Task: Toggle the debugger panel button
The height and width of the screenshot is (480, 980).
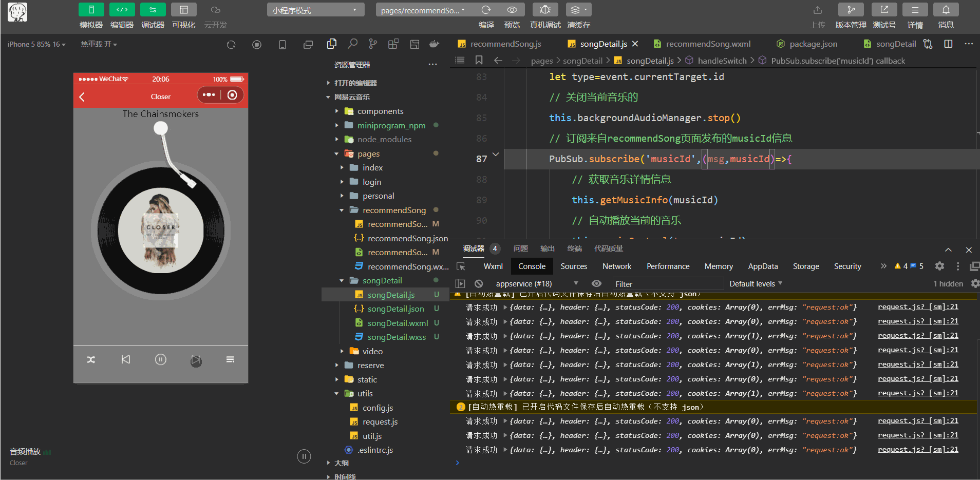Action: pyautogui.click(x=153, y=10)
